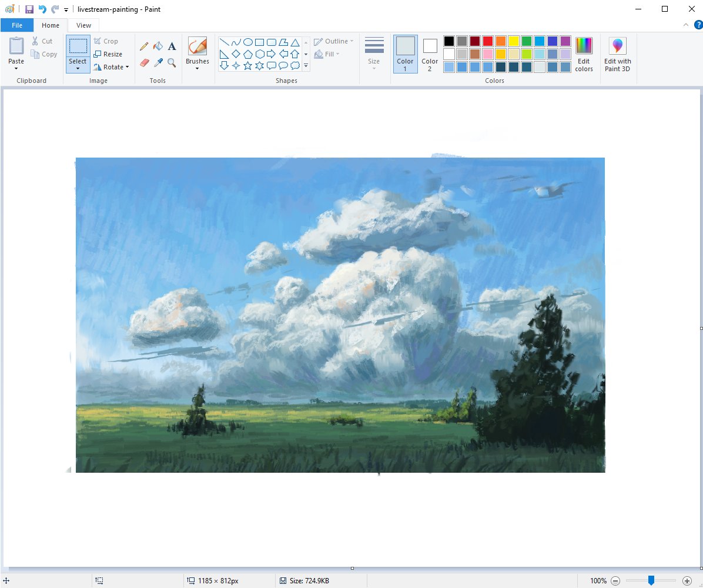Pick the red color swatch
Image resolution: width=703 pixels, height=588 pixels.
[488, 41]
